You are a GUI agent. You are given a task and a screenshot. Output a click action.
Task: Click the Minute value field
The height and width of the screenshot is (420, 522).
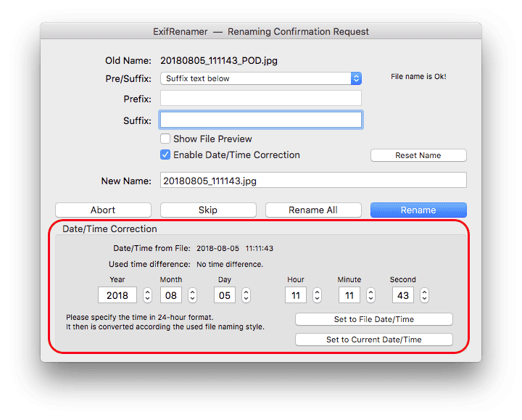(x=349, y=295)
